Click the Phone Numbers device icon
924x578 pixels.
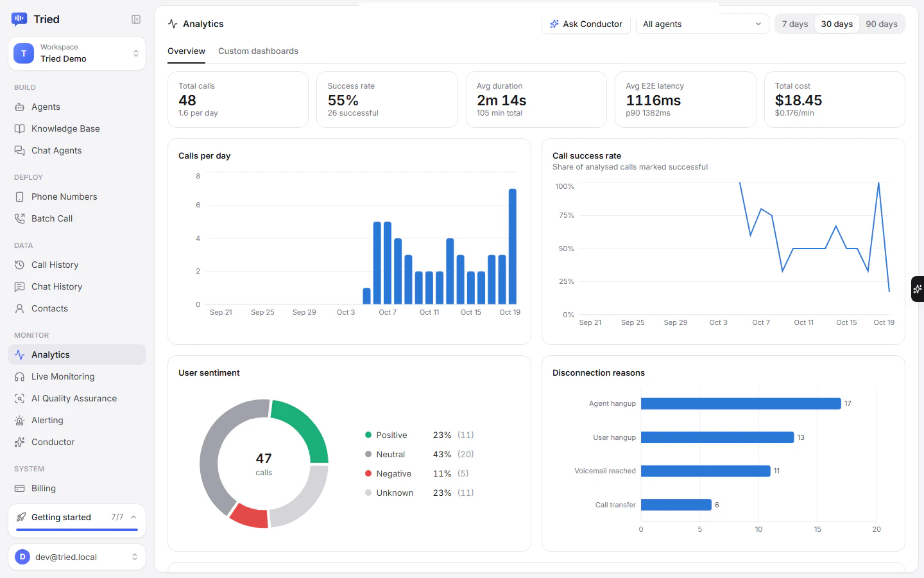pos(20,197)
